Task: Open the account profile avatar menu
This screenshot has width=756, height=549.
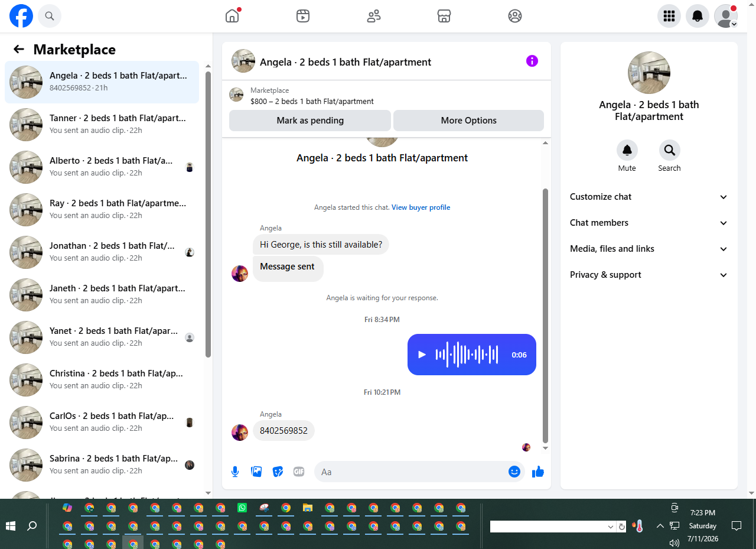Action: [x=726, y=16]
